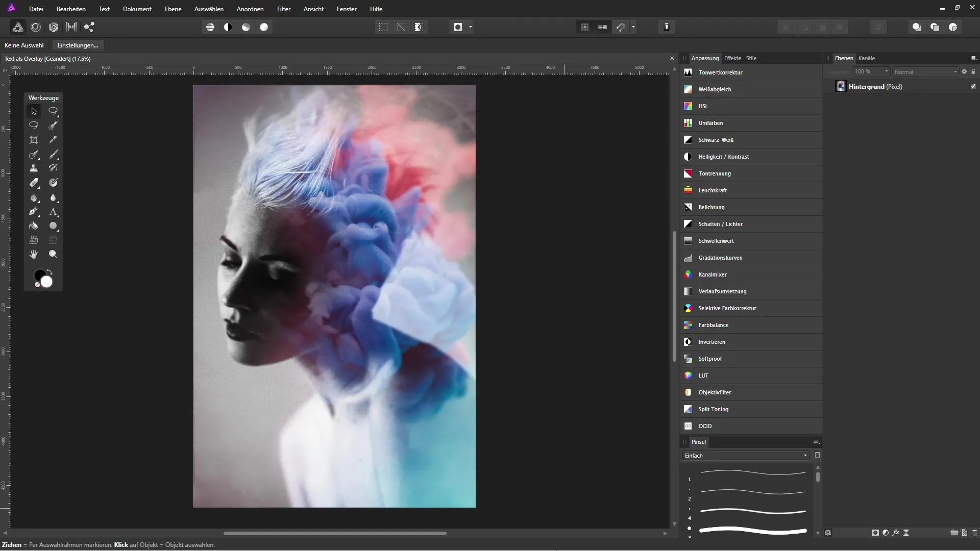Swap foreground and background colors
This screenshot has height=551, width=980.
(x=50, y=272)
